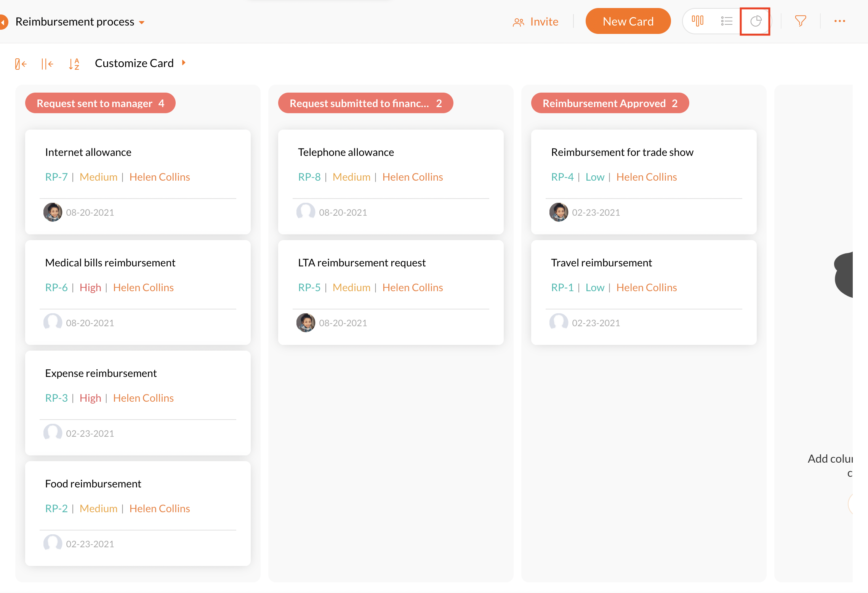868x593 pixels.
Task: Open the Travel reimbursement card
Action: pyautogui.click(x=601, y=263)
